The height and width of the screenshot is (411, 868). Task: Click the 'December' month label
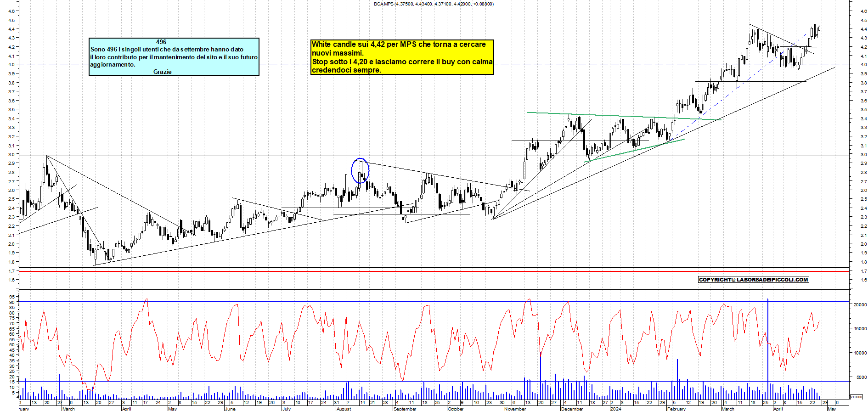coord(572,409)
